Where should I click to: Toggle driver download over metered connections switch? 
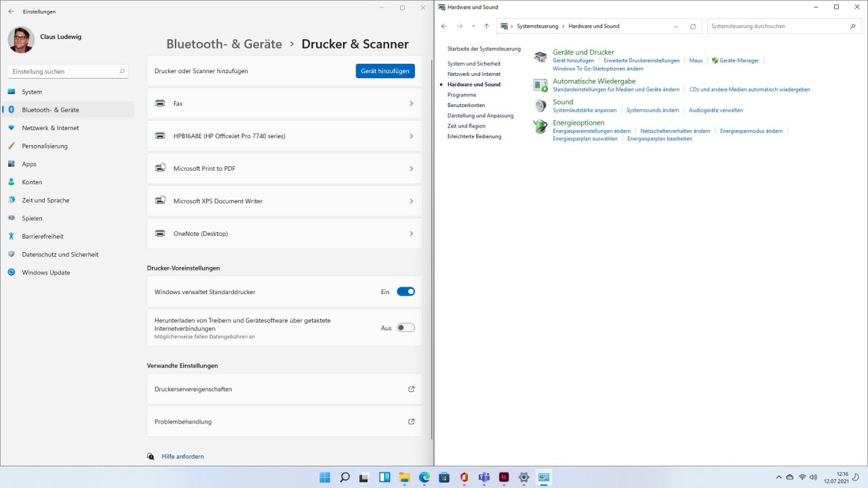tap(406, 327)
